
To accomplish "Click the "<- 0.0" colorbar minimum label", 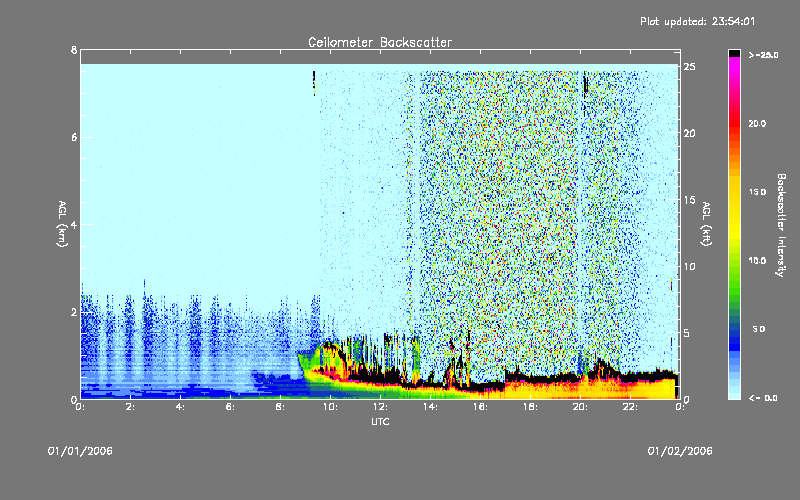I will (763, 398).
